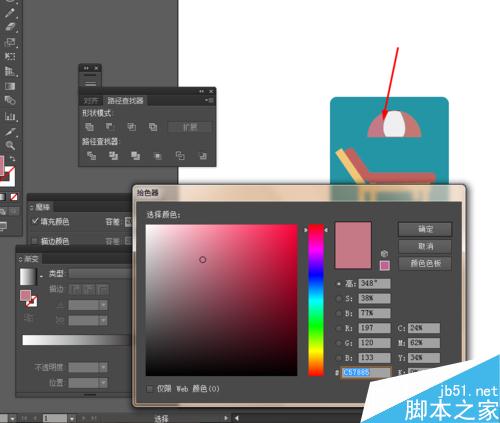The image size is (500, 423).
Task: Select the R red radio button
Action: click(x=339, y=328)
